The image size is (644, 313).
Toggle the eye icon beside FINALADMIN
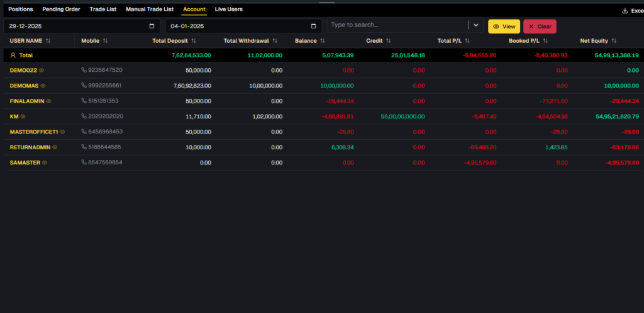[x=48, y=101]
